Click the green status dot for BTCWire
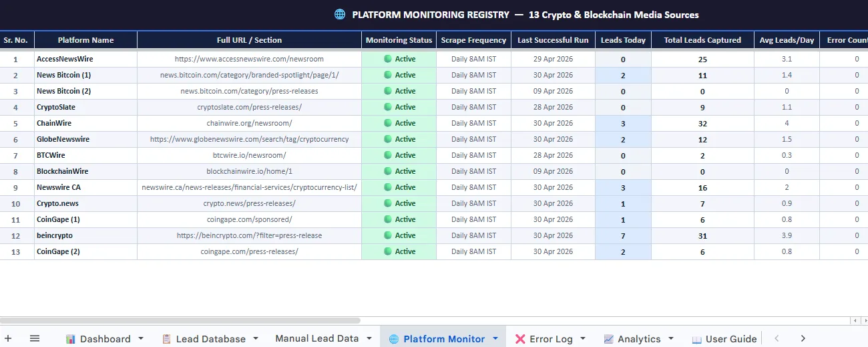This screenshot has width=868, height=347. pos(388,155)
